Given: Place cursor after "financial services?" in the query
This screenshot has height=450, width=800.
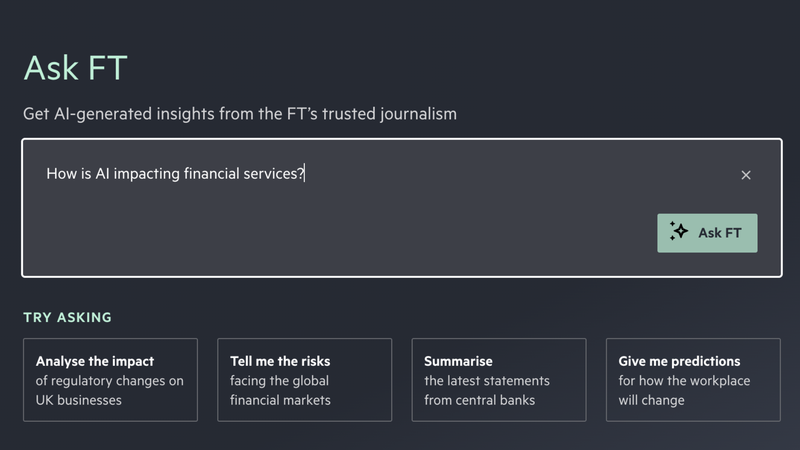Looking at the screenshot, I should (x=306, y=174).
